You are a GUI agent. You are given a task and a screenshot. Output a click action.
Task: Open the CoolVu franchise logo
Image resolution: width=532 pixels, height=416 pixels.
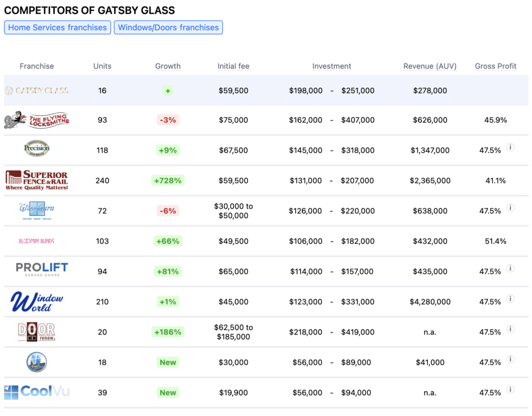[x=37, y=392]
